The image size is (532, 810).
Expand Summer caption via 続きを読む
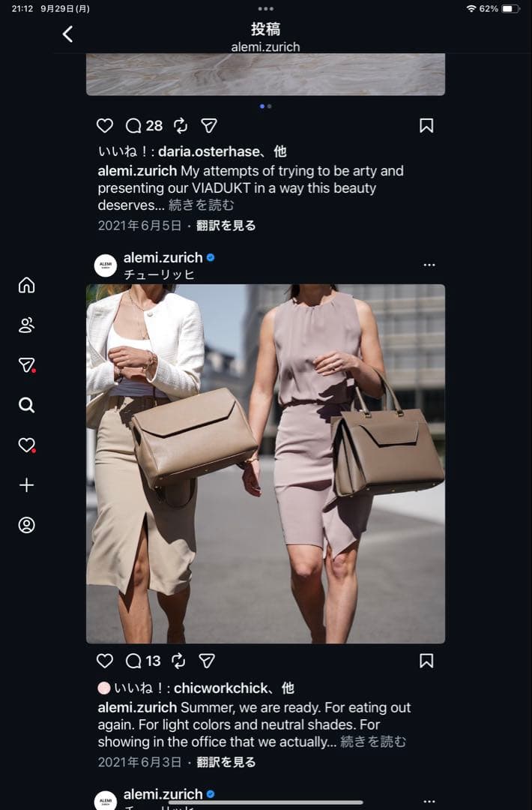tap(373, 742)
